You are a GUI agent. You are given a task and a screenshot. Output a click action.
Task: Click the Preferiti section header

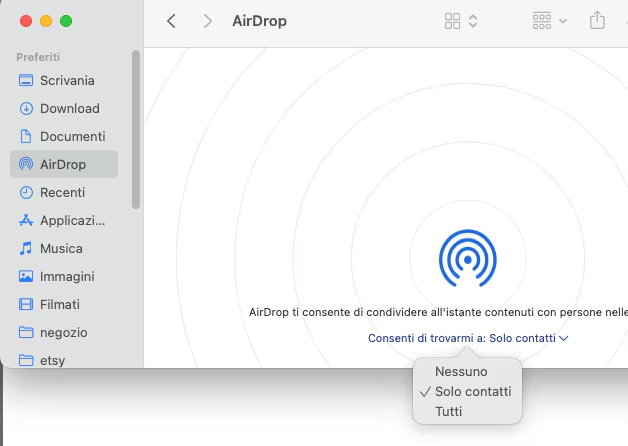[38, 57]
